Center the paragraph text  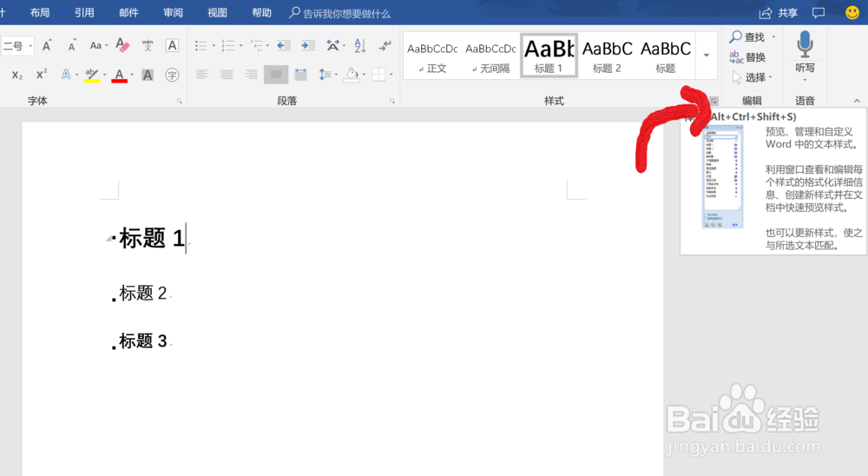tap(227, 74)
